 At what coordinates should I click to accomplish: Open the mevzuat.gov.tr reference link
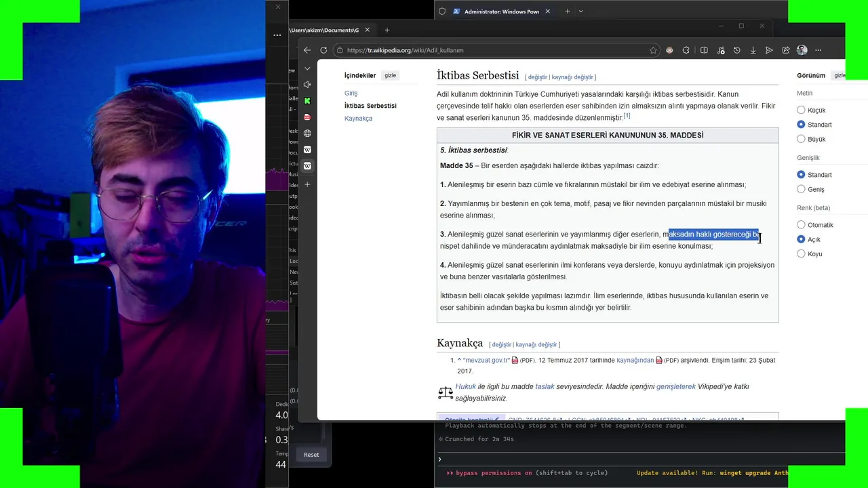pyautogui.click(x=486, y=361)
